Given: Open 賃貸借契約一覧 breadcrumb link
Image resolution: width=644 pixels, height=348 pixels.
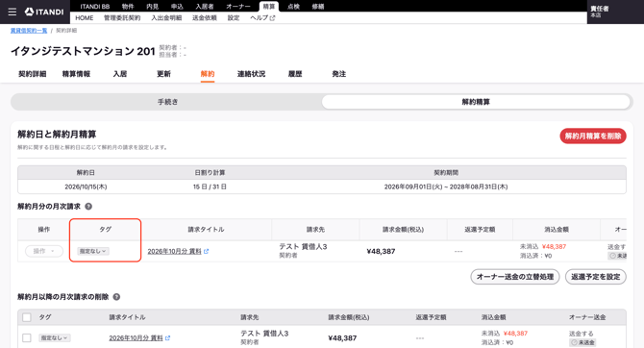Looking at the screenshot, I should click(x=29, y=31).
